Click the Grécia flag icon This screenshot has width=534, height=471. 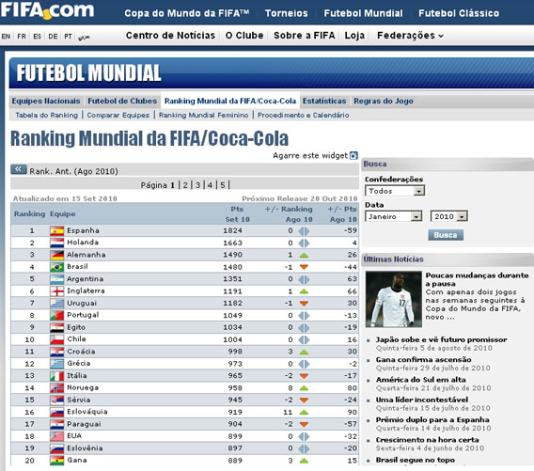tap(57, 364)
